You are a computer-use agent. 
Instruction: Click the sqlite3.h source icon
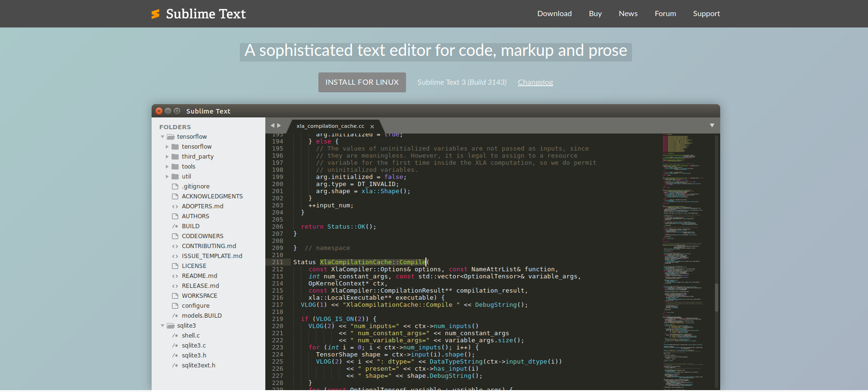pyautogui.click(x=175, y=356)
